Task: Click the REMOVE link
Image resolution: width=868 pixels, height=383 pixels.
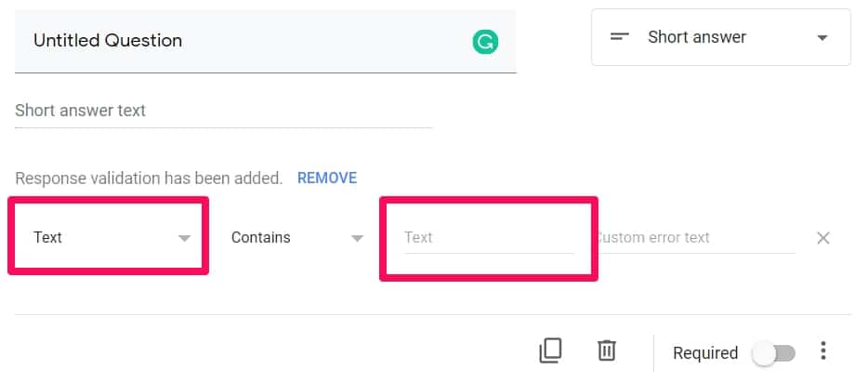Action: tap(327, 178)
